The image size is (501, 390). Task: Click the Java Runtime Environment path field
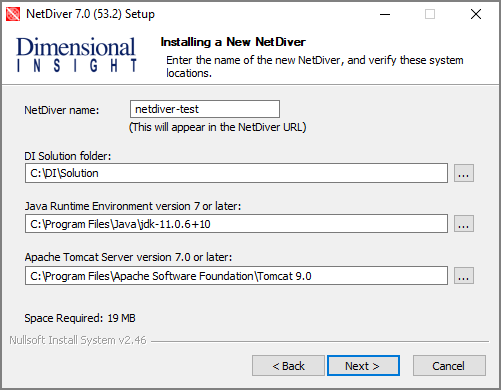coord(236,224)
